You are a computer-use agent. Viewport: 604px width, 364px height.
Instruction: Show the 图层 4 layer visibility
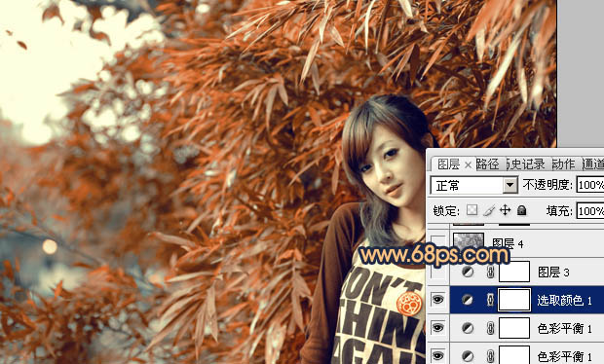(438, 243)
